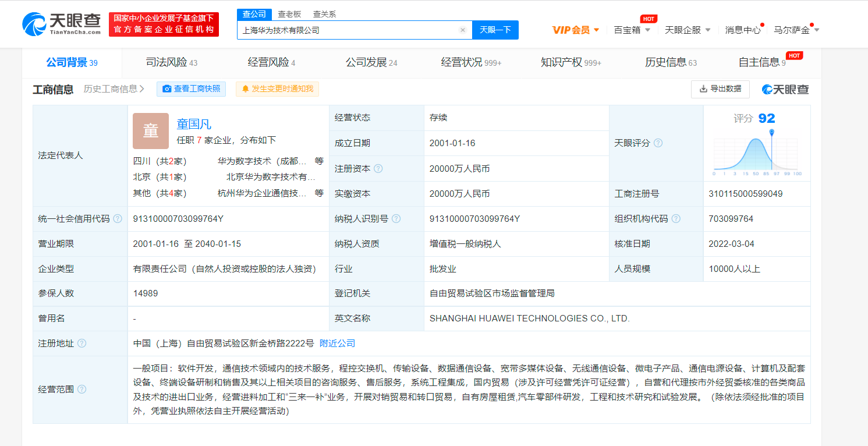Image resolution: width=868 pixels, height=446 pixels.
Task: Click help icon next to 组织机构代码
Action: pyautogui.click(x=676, y=218)
